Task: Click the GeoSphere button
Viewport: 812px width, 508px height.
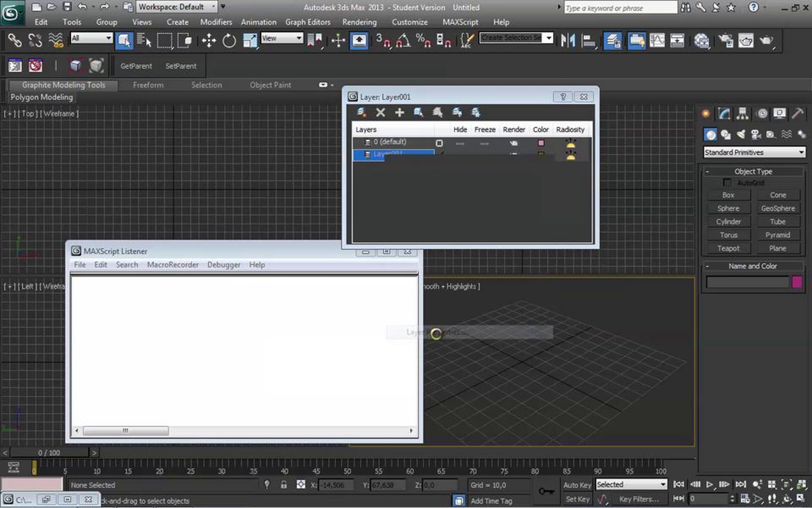Action: point(778,208)
